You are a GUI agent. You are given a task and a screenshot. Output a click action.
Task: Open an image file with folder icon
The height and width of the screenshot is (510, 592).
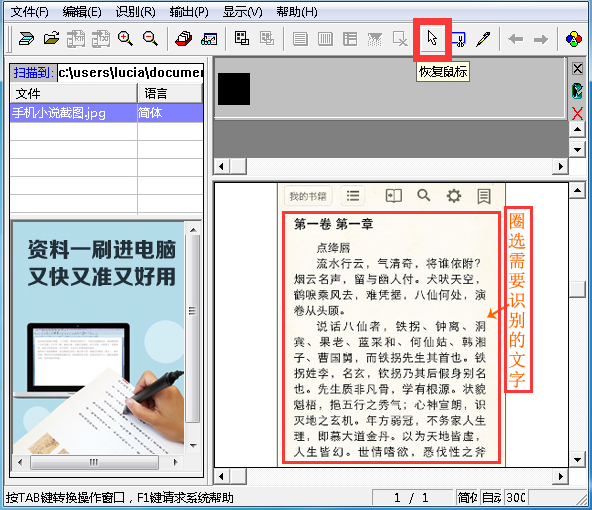coord(51,39)
